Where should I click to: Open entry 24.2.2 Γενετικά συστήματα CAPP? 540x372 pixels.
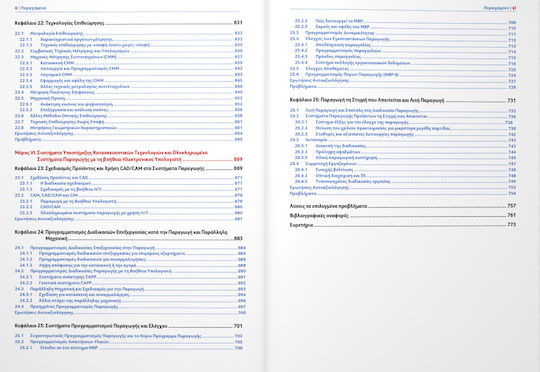(x=133, y=283)
